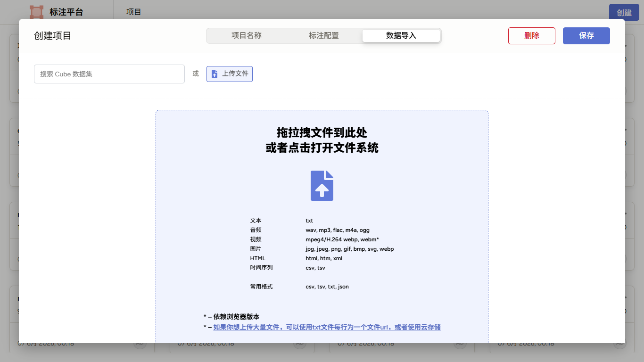Click the dimmed 创建 button behind the dialog
Viewport: 644px width, 362px height.
pos(624,12)
